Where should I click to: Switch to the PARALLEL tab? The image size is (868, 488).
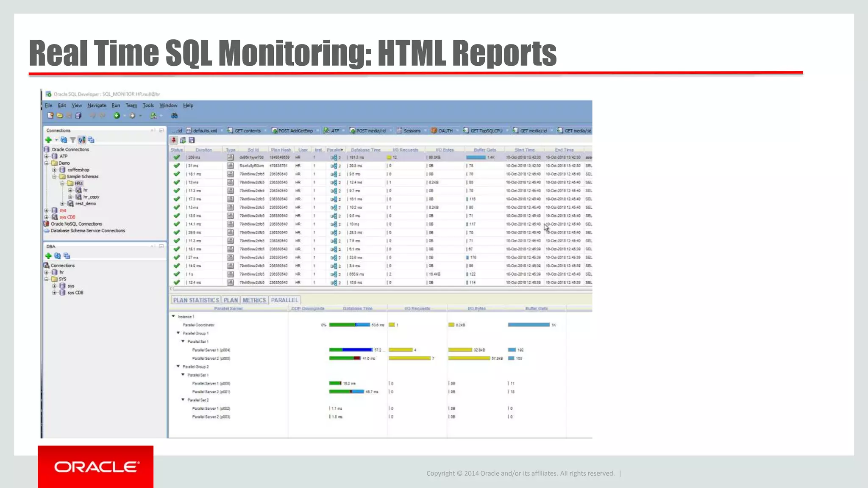(x=284, y=300)
